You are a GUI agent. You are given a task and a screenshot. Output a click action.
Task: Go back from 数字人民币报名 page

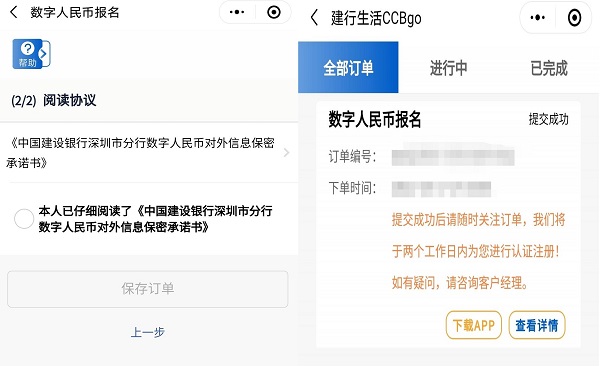click(x=14, y=12)
